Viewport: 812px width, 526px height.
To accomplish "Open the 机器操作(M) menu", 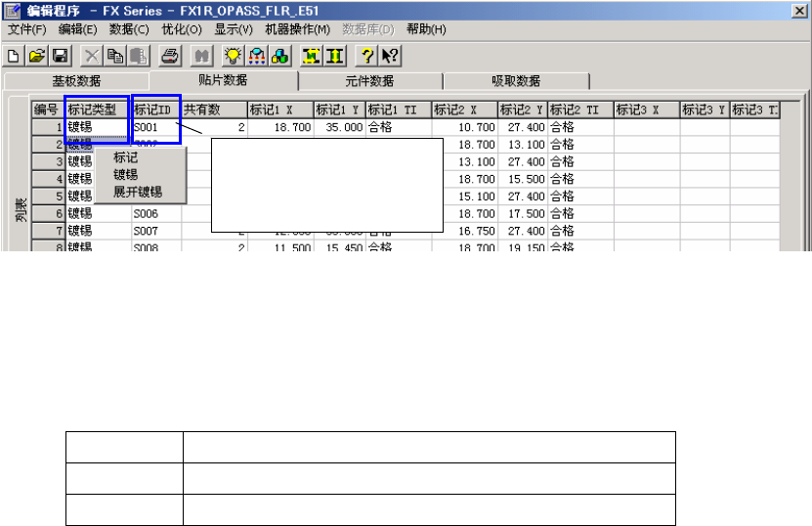I will tap(297, 29).
